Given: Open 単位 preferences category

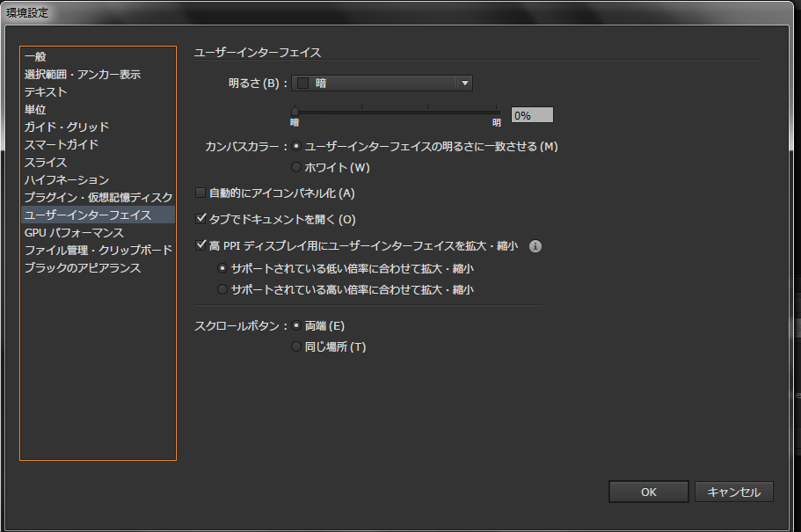Looking at the screenshot, I should coord(98,109).
